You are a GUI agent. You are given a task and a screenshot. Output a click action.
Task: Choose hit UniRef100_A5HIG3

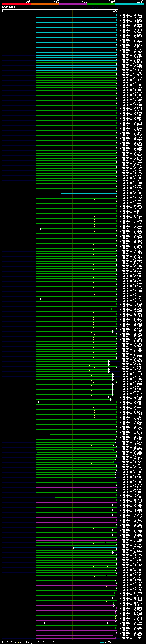(131, 90)
